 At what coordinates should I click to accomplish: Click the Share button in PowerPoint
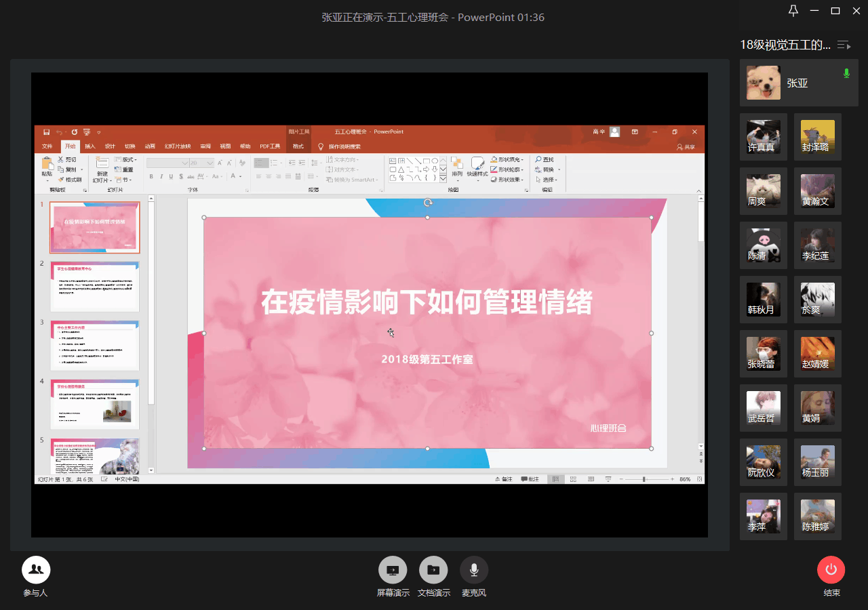[686, 147]
